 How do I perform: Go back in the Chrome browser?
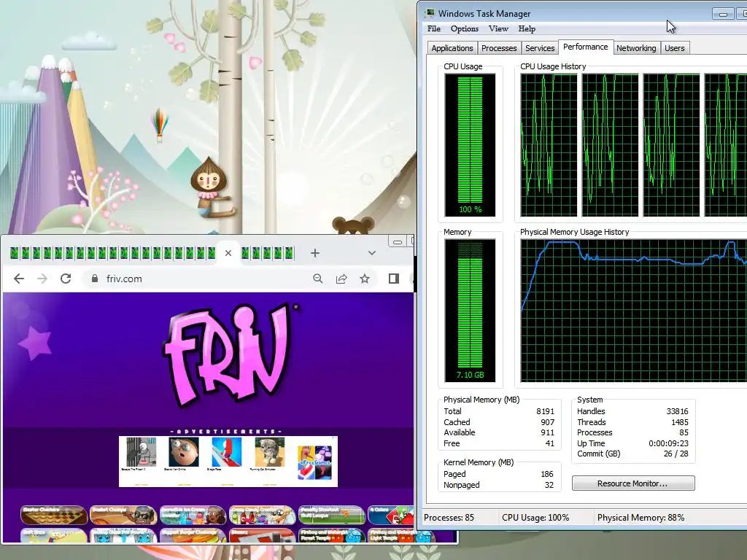coord(18,279)
